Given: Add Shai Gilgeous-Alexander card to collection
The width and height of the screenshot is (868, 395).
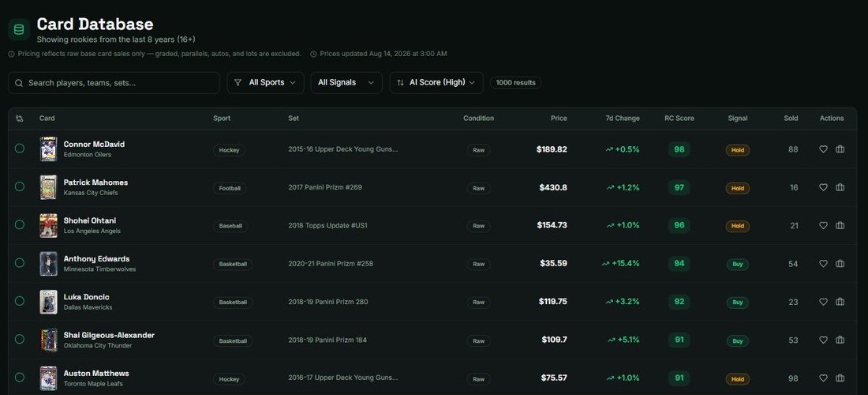Looking at the screenshot, I should point(840,340).
